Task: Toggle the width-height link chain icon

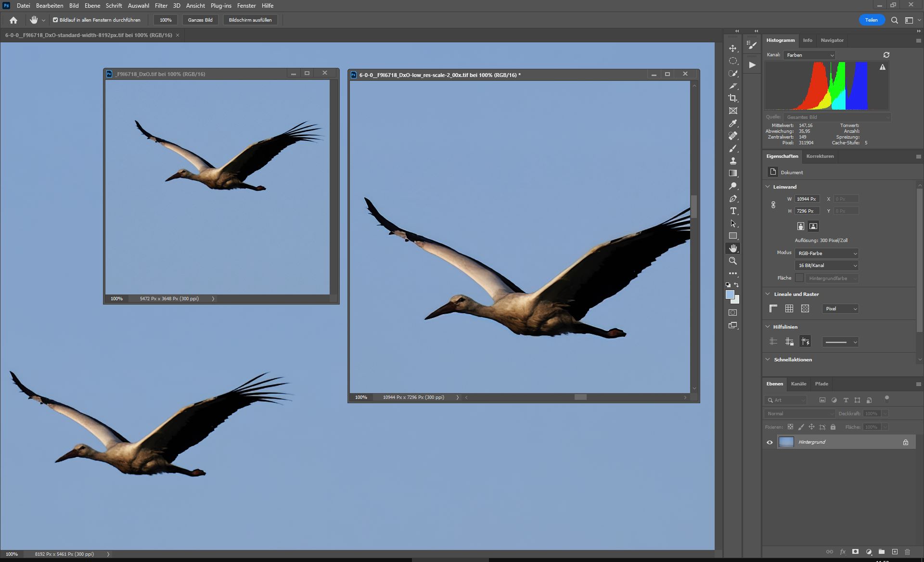Action: tap(773, 205)
